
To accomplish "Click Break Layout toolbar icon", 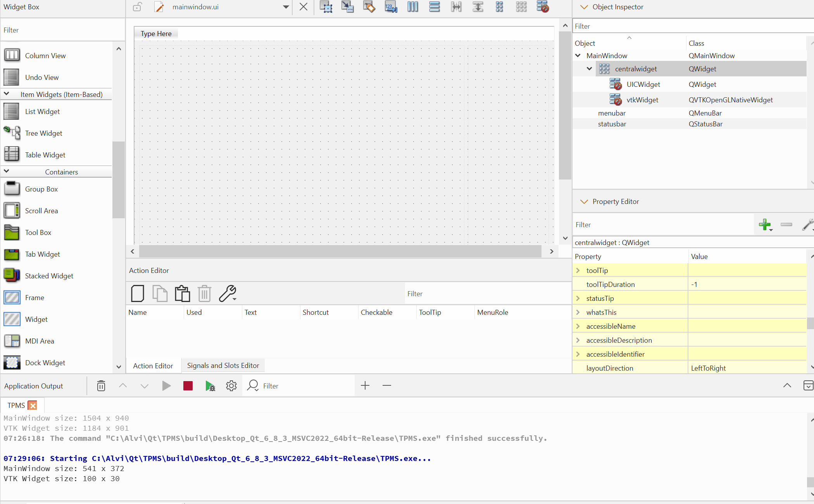I will coord(543,7).
